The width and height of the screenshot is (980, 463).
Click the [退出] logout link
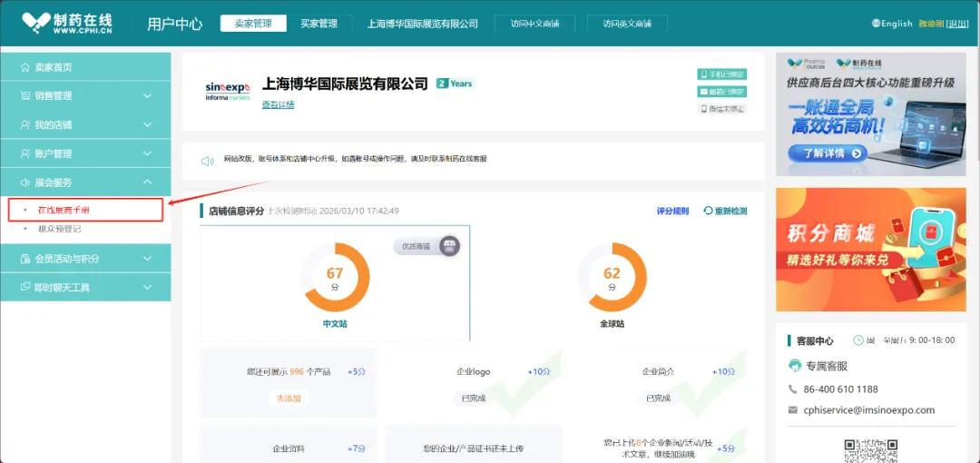click(x=958, y=24)
